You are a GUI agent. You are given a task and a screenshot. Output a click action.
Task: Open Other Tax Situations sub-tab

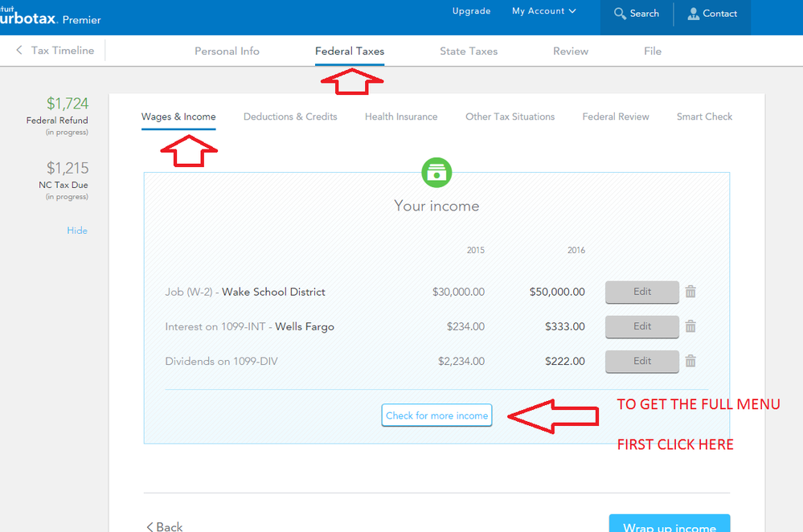510,117
